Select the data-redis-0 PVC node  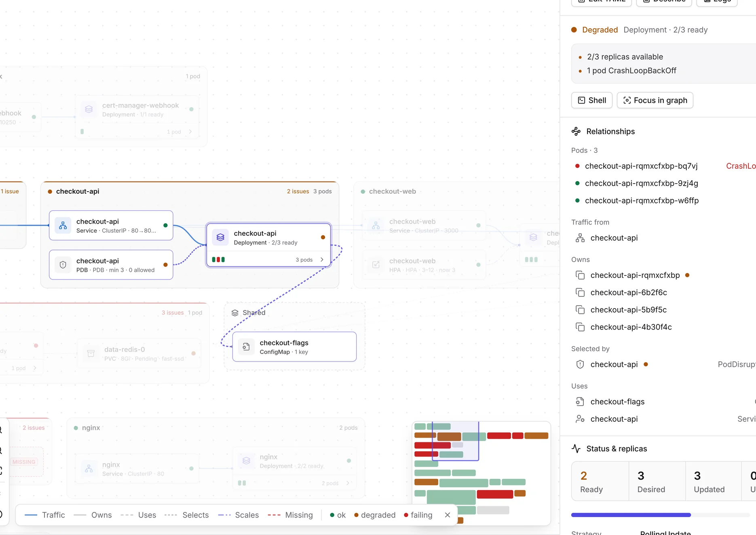tap(139, 353)
